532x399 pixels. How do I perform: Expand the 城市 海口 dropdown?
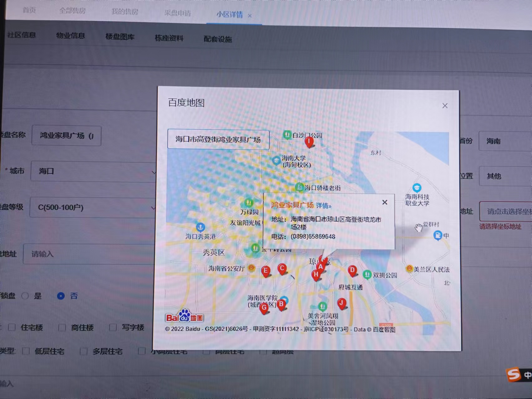[94, 171]
